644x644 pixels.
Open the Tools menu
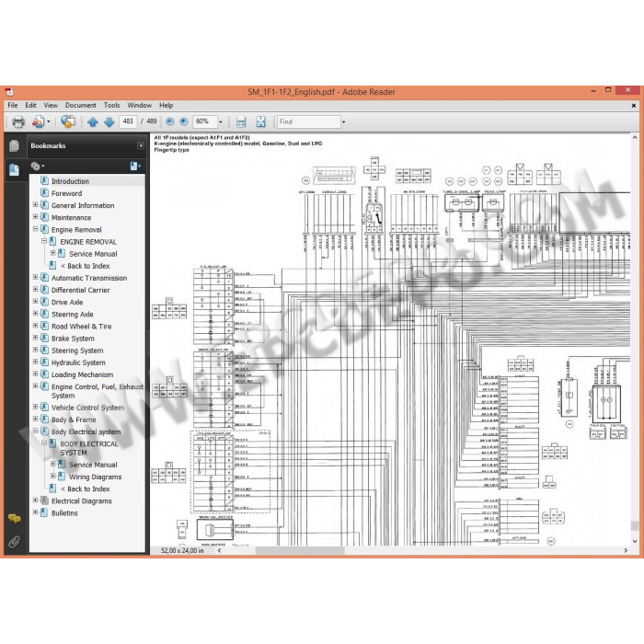pos(111,105)
